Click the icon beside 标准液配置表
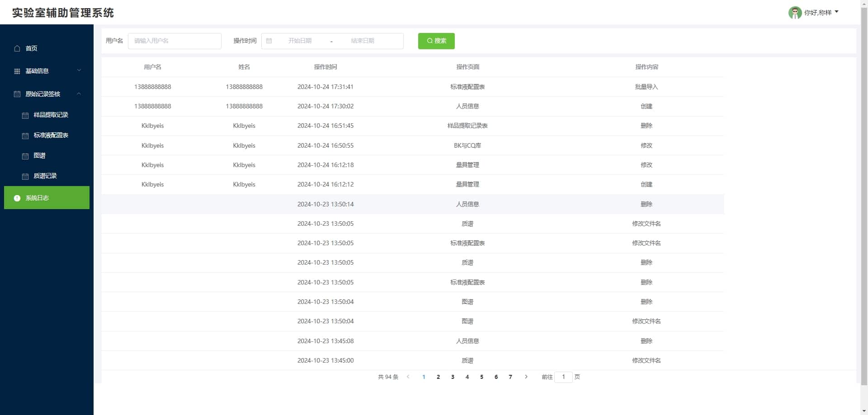Screen dimensions: 868x415 pyautogui.click(x=25, y=135)
